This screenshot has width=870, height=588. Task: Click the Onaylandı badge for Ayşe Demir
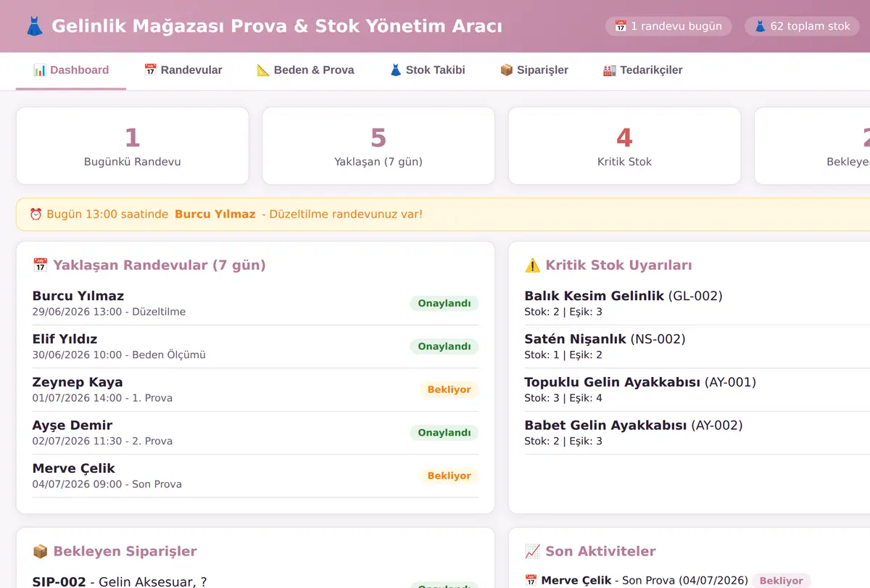tap(444, 433)
